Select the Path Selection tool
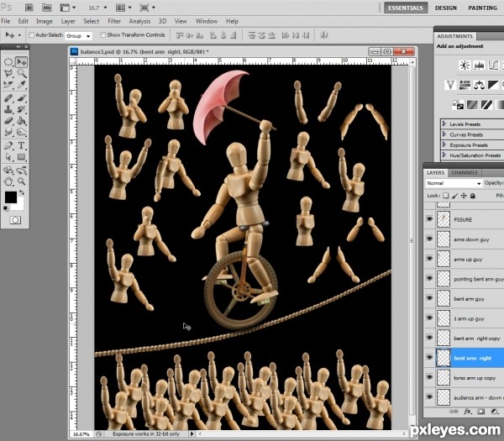The width and height of the screenshot is (504, 441). tap(8, 157)
